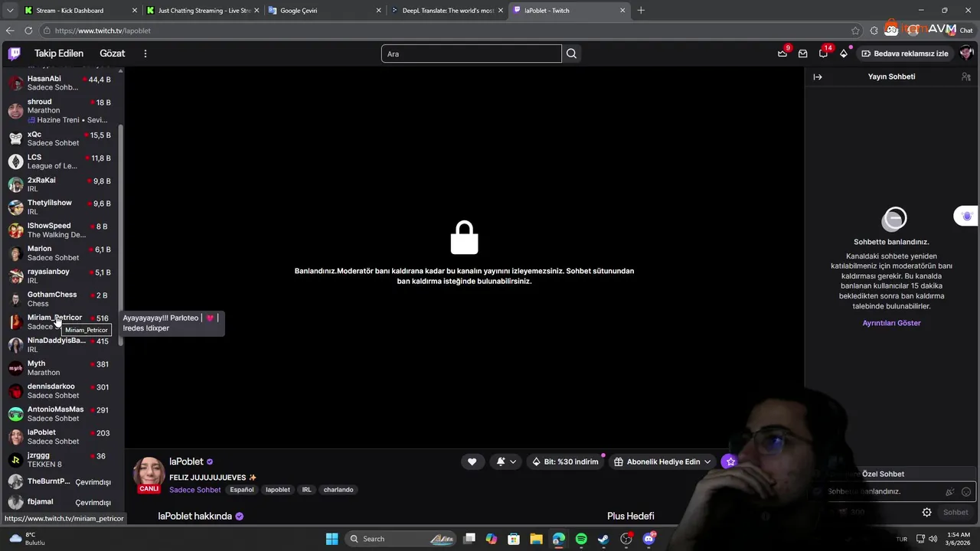
Task: Open GothamChess channel in sidebar
Action: point(61,299)
